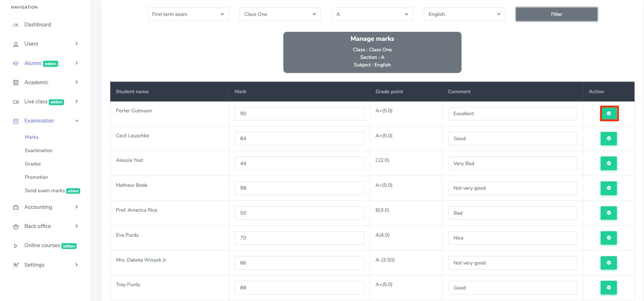Open the Class One dropdown selector
Image resolution: width=644 pixels, height=301 pixels.
click(280, 14)
